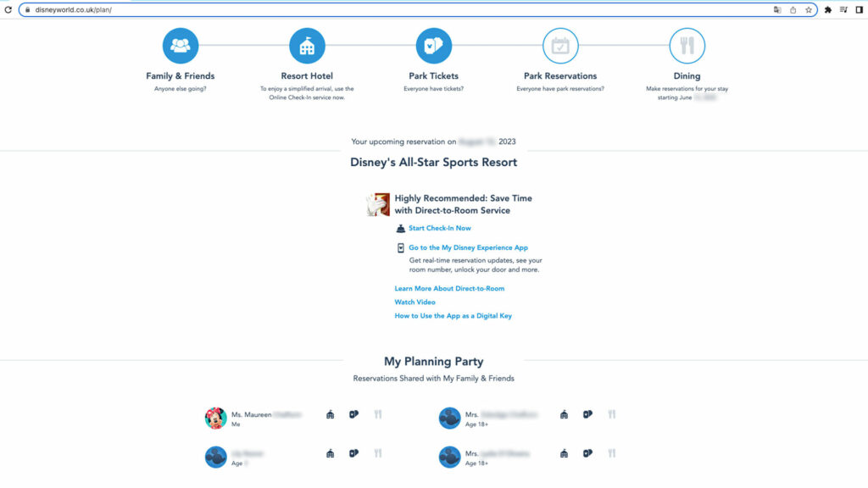Click ticket icon in the top-right Mrs. row

tap(588, 414)
